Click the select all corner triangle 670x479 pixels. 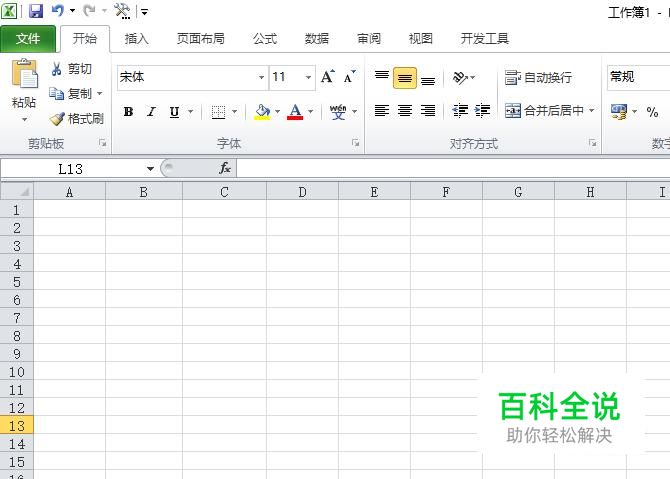tap(17, 191)
